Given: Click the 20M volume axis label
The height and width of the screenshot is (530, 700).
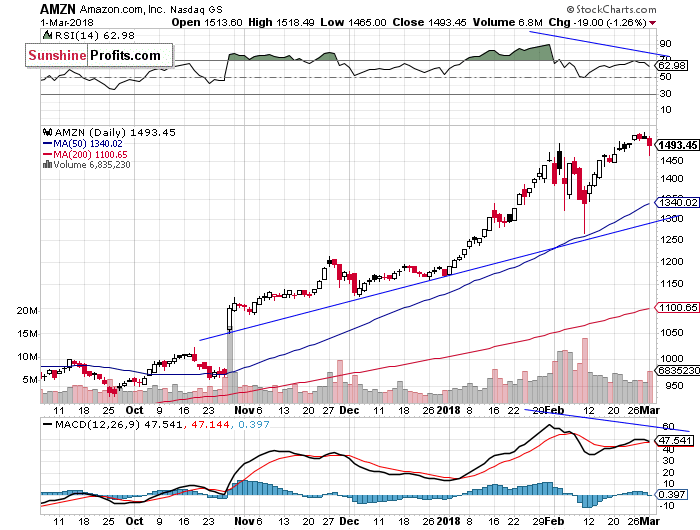Looking at the screenshot, I should pyautogui.click(x=27, y=311).
